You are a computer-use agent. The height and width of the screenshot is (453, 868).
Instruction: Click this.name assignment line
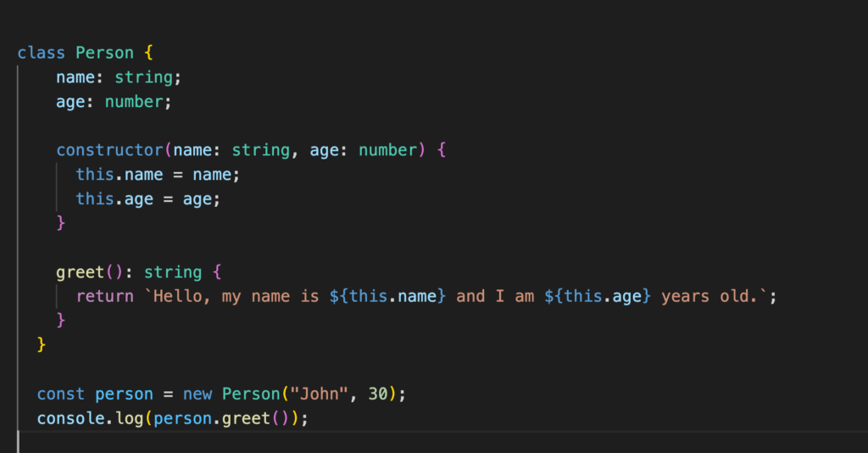[158, 175]
